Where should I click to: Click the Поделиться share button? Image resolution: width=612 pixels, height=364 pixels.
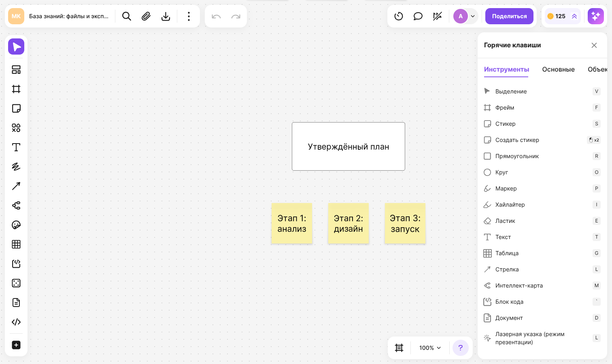point(509,16)
